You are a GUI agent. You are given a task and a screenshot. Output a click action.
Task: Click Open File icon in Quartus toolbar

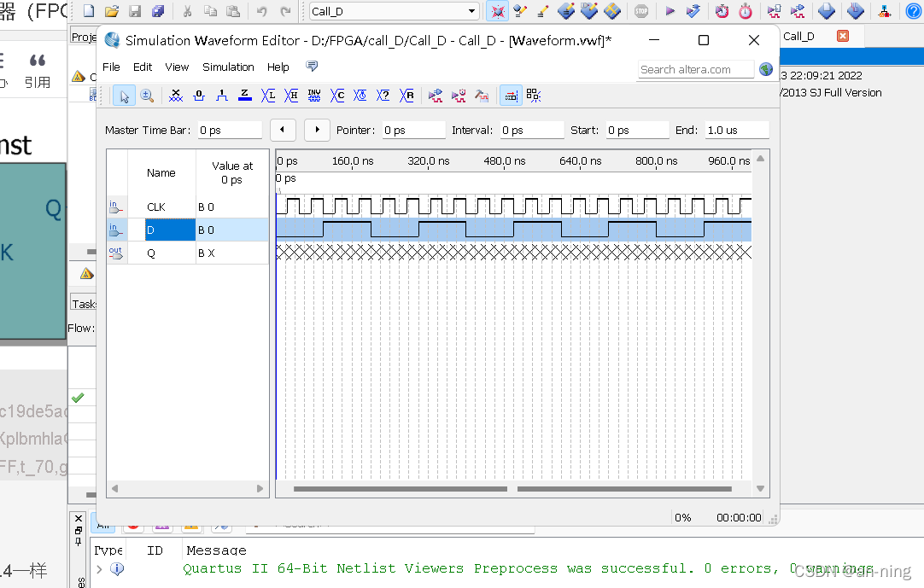point(112,10)
